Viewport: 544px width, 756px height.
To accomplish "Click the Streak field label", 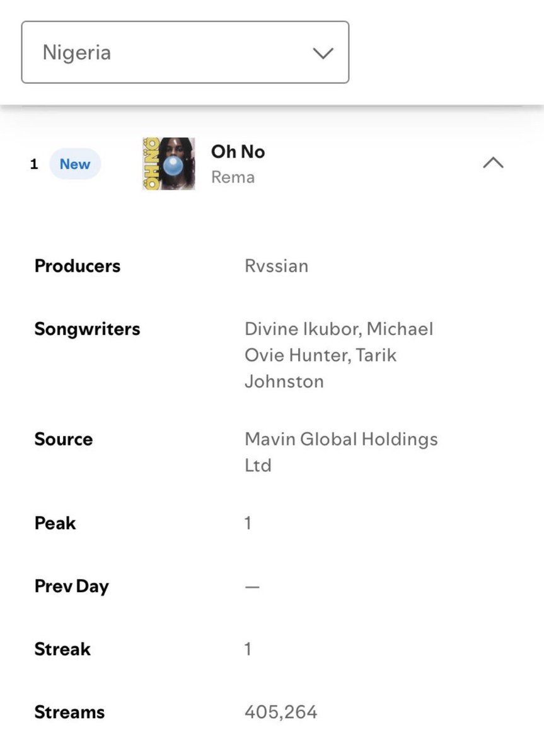I will (x=62, y=650).
